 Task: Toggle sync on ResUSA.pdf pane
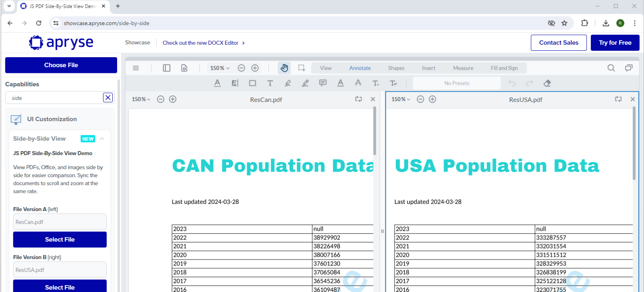[x=618, y=99]
